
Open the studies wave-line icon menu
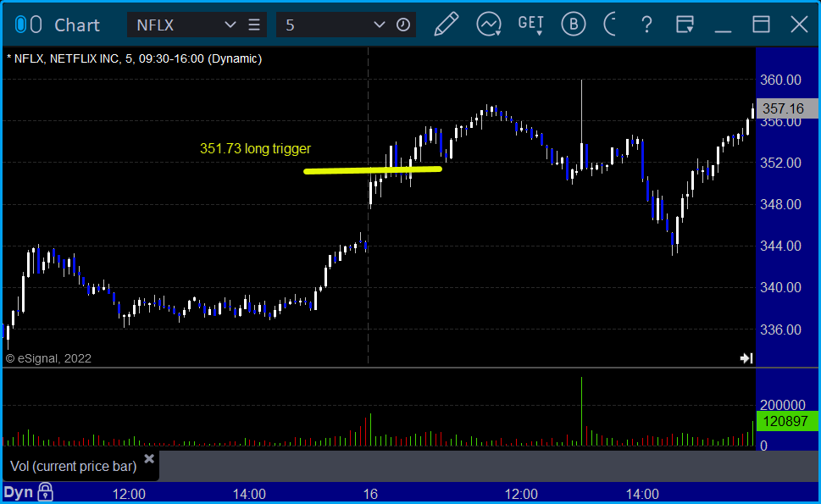tap(489, 25)
